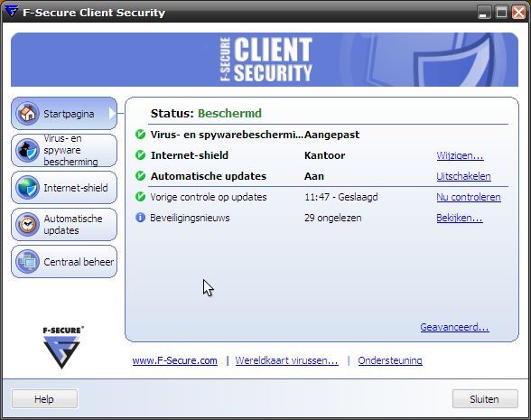Click the F-Secure title bar icon

[11, 11]
